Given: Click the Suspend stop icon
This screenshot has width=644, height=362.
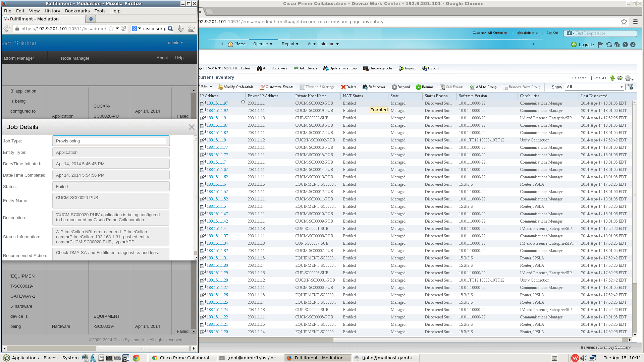Looking at the screenshot, I should coord(394,87).
